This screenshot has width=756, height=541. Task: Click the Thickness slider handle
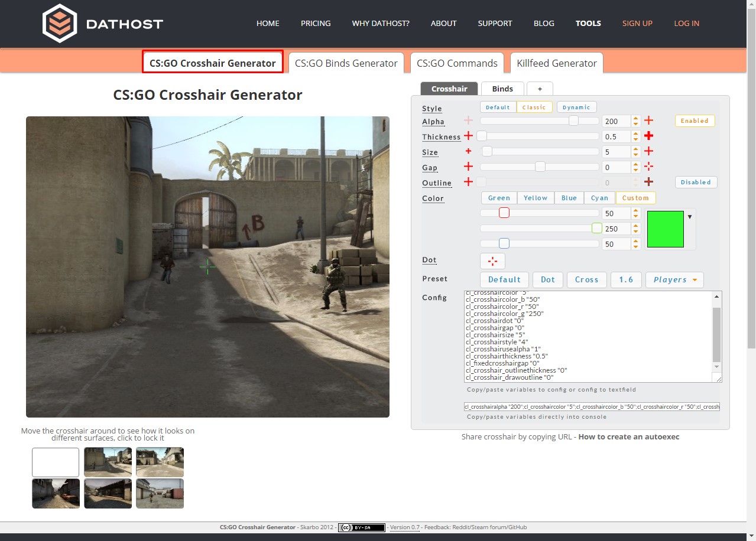(482, 136)
